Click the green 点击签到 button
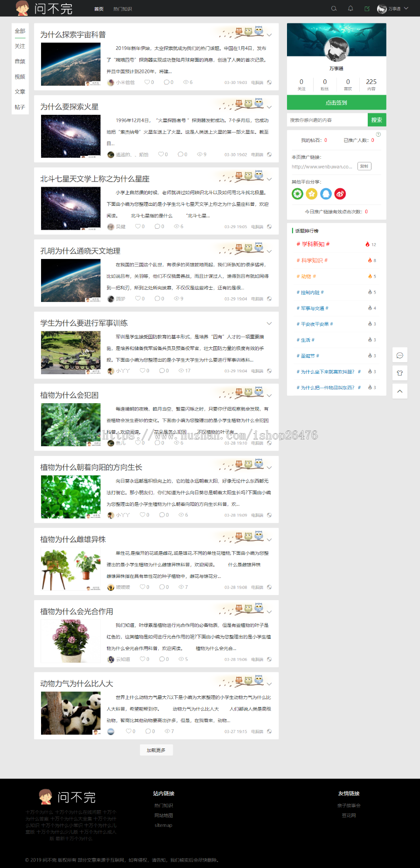This screenshot has height=868, width=420. (336, 103)
